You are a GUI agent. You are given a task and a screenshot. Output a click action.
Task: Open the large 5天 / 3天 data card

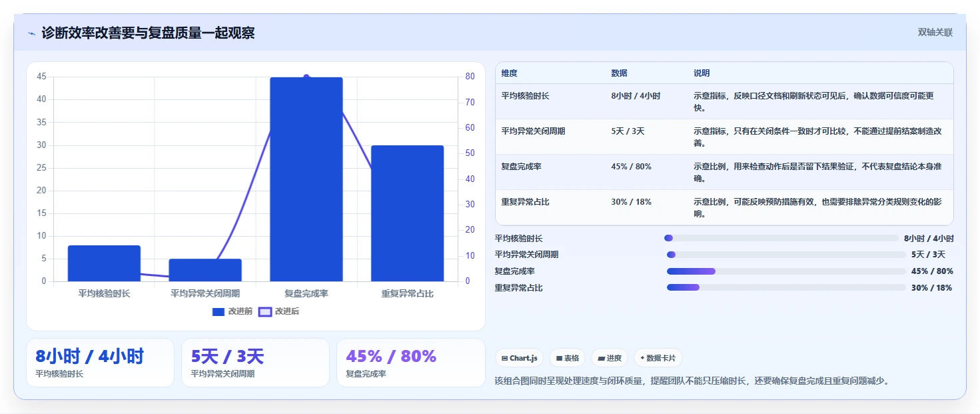[x=255, y=363]
